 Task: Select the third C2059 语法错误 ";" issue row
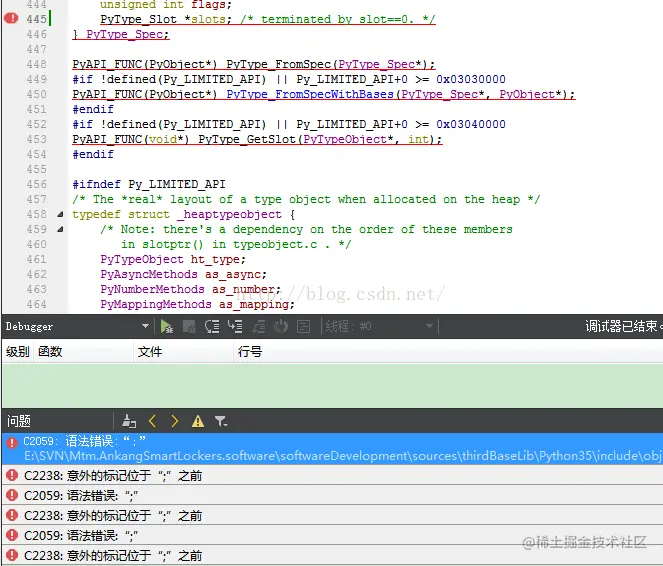click(x=332, y=536)
